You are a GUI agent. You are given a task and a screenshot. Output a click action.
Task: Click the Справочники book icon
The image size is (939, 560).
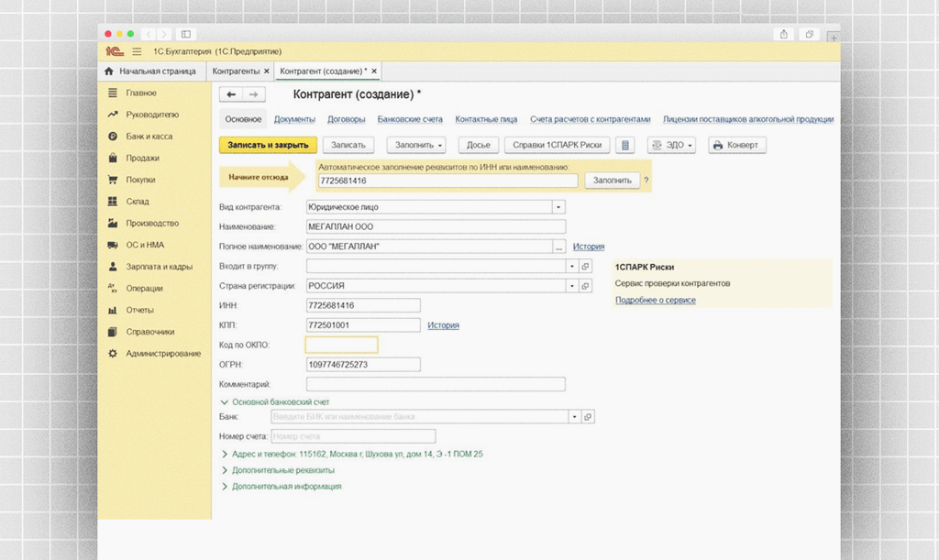113,332
